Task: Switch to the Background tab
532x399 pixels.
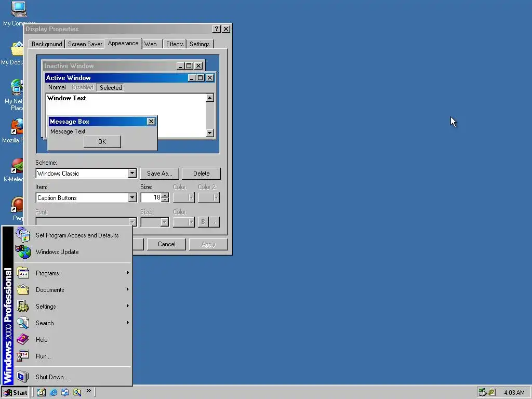Action: pos(47,44)
